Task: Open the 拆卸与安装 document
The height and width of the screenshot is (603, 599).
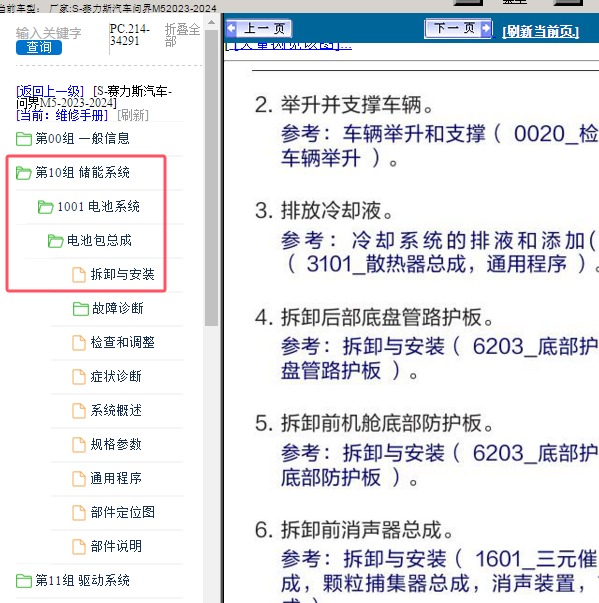Action: 122,274
